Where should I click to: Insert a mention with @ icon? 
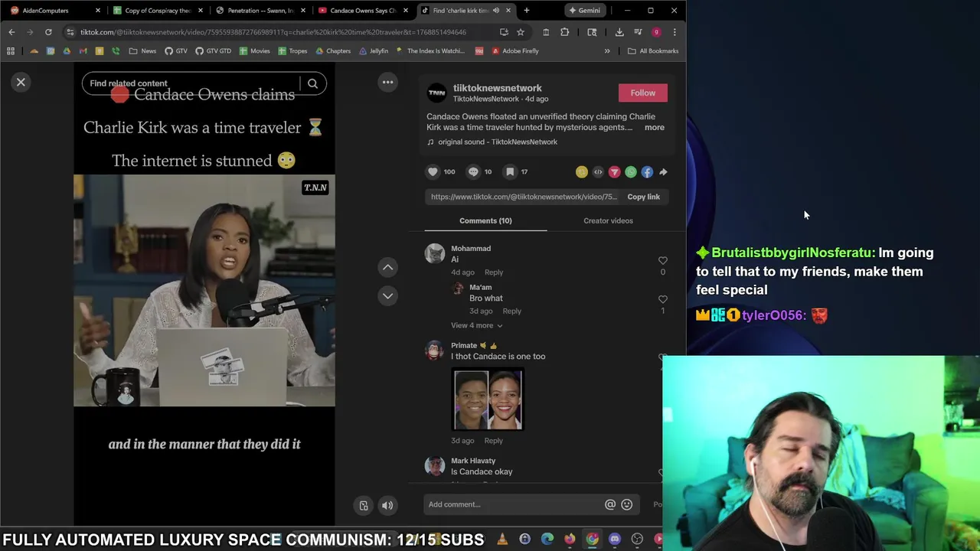[x=610, y=504]
